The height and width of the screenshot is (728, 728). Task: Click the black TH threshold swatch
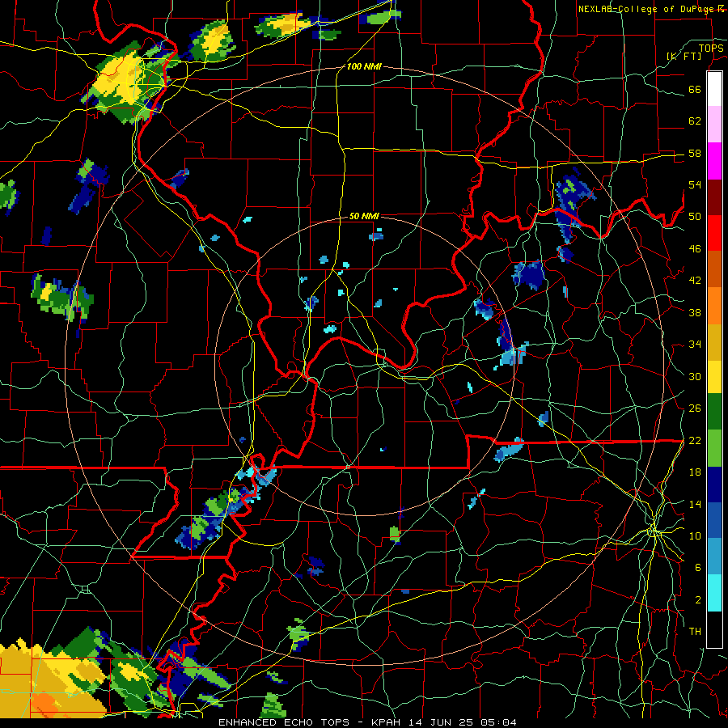coord(714,629)
